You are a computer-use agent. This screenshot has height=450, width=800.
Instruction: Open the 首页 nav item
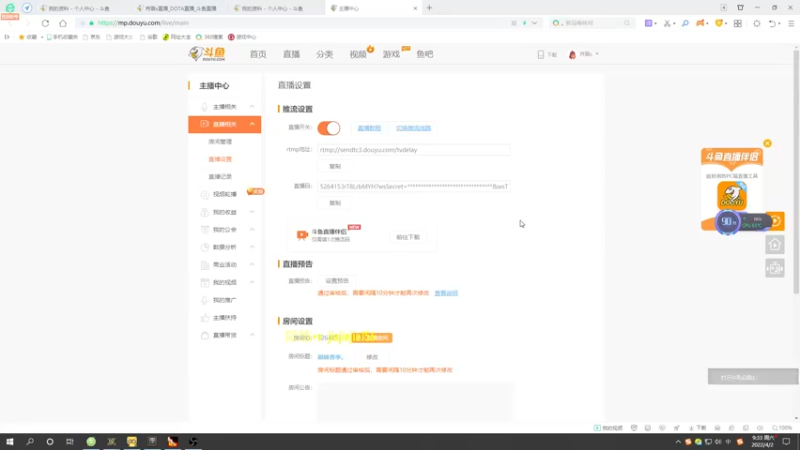click(258, 54)
